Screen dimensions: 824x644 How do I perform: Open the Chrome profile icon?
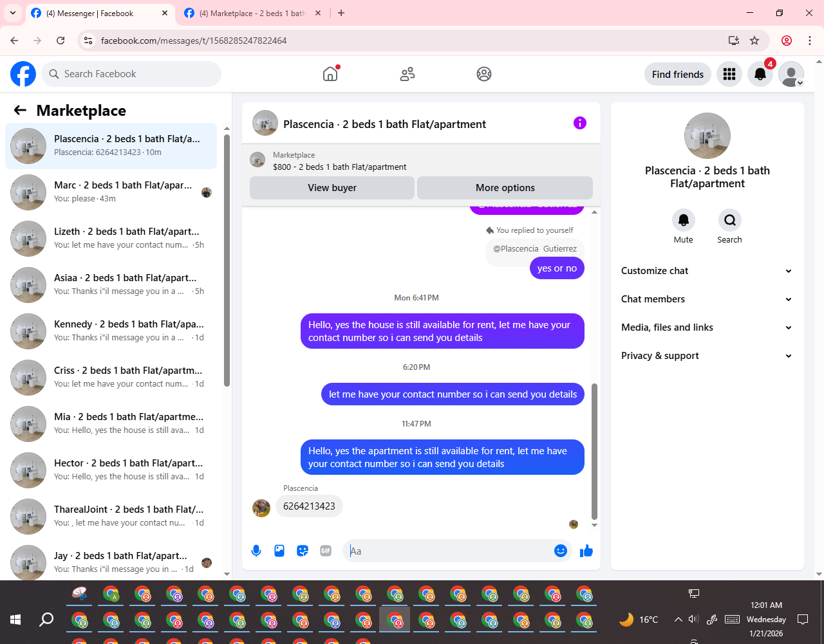click(x=787, y=41)
